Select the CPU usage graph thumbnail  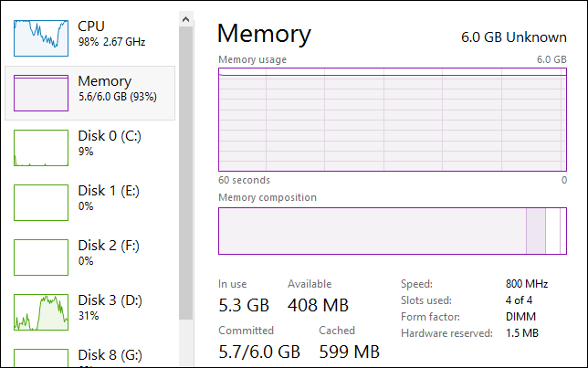(x=41, y=38)
